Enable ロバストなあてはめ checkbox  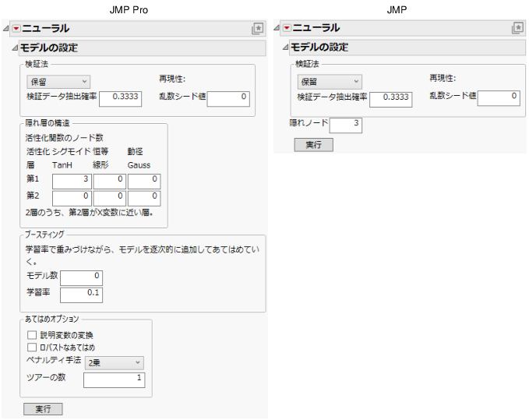point(32,347)
